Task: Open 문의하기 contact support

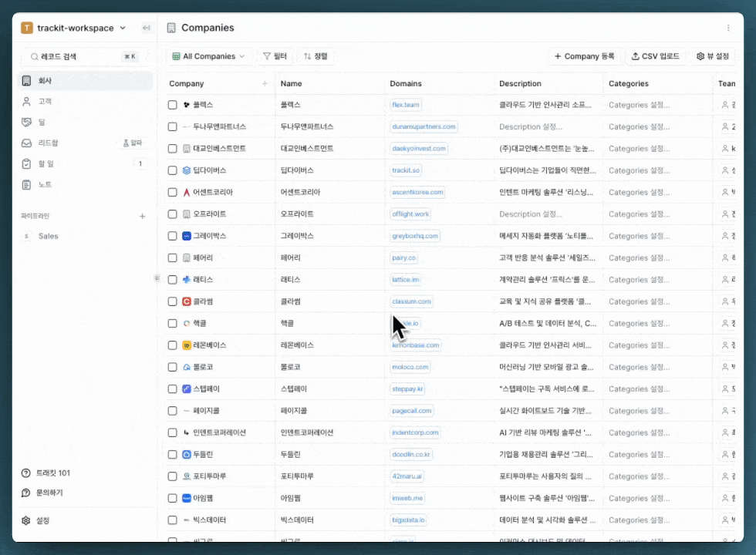Action: pyautogui.click(x=42, y=493)
